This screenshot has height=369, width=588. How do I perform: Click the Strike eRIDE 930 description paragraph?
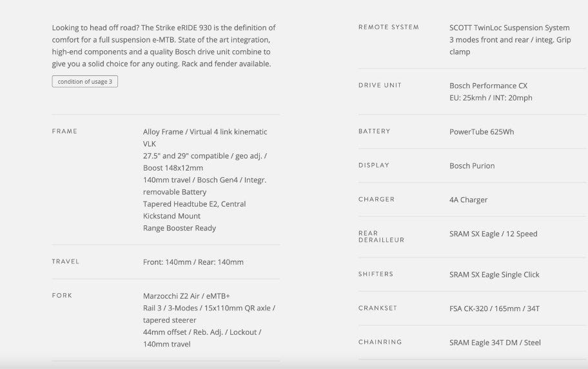(x=163, y=46)
